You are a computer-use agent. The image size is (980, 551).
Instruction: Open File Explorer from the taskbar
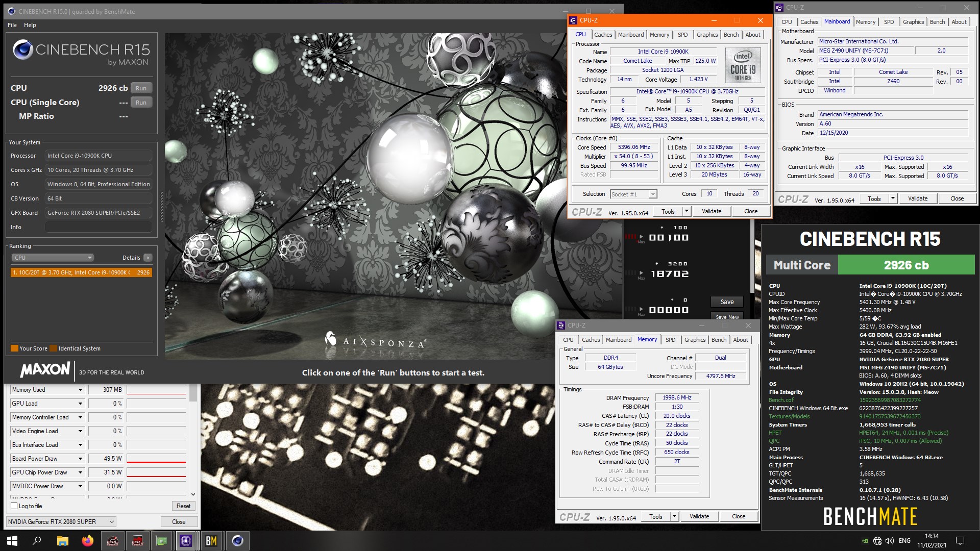62,541
